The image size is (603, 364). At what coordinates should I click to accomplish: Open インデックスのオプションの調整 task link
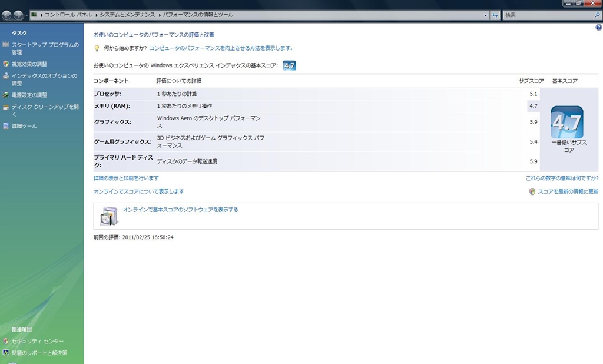point(44,80)
